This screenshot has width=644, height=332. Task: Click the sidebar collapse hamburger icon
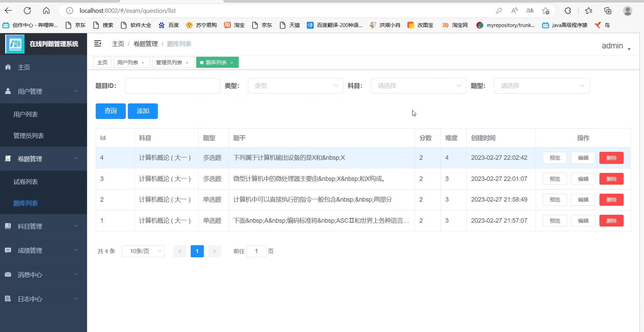point(98,44)
